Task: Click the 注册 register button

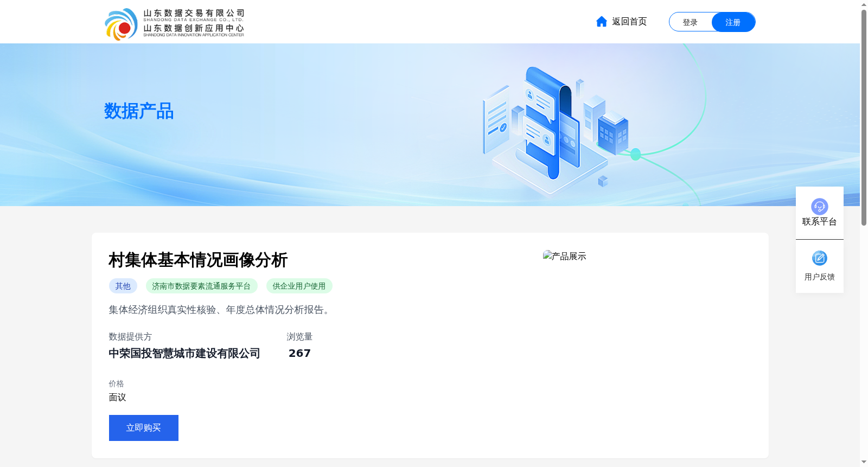Action: [x=733, y=22]
